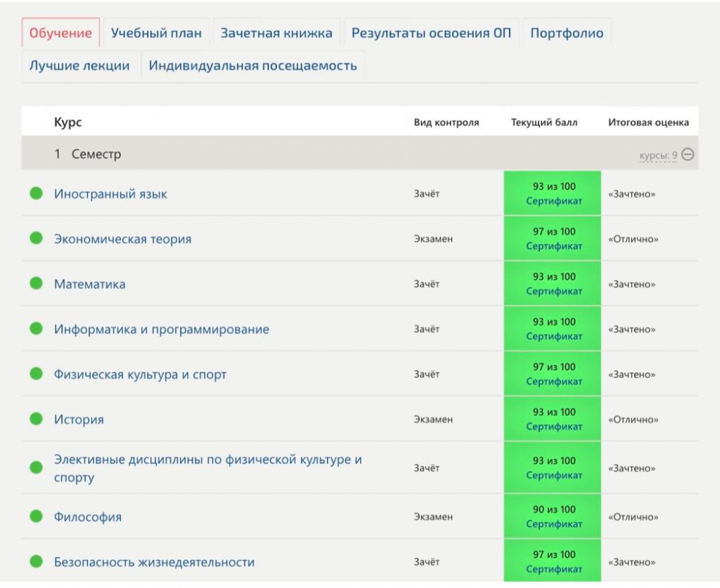Open the Физическая культура и спорт course

pos(140,374)
